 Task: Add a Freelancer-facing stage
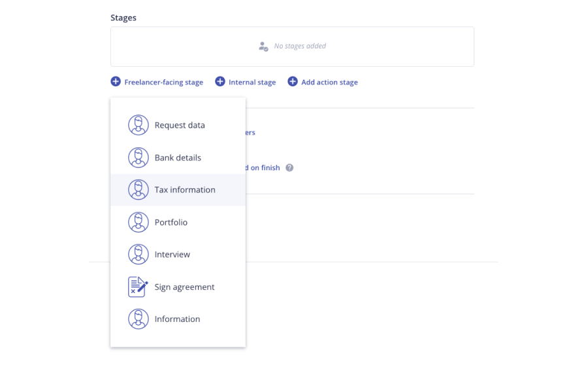[157, 82]
